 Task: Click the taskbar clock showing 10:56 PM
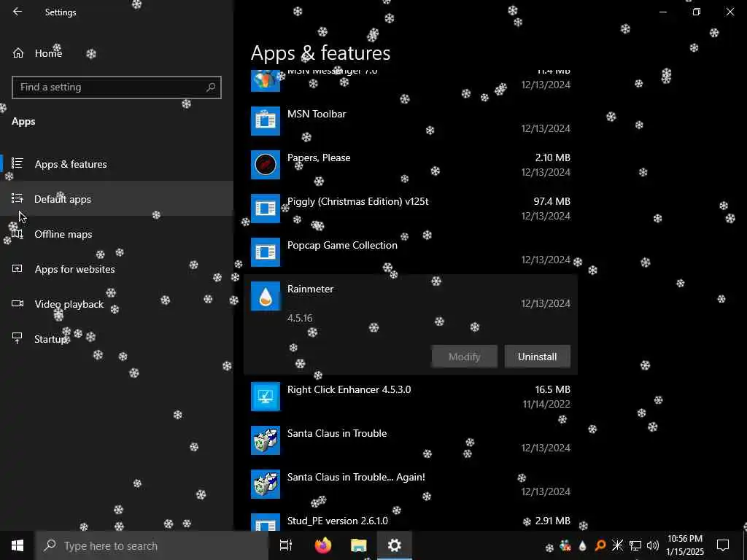684,545
